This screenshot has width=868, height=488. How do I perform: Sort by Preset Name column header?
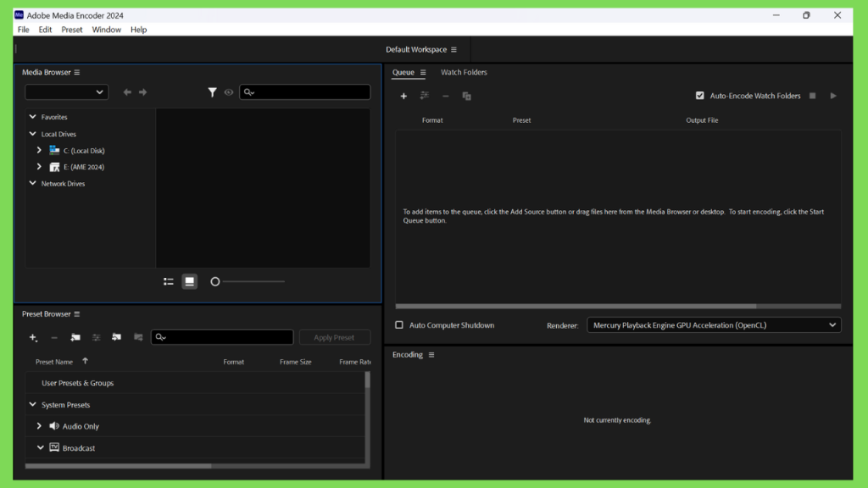pyautogui.click(x=54, y=362)
